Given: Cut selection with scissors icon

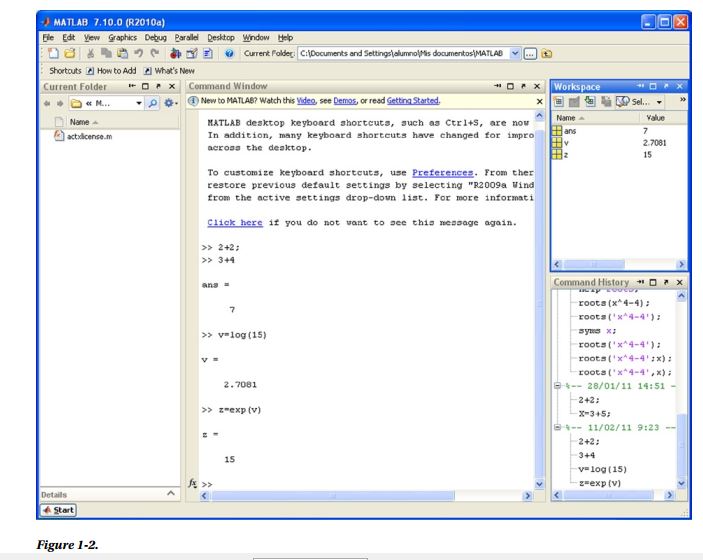Looking at the screenshot, I should click(x=90, y=53).
